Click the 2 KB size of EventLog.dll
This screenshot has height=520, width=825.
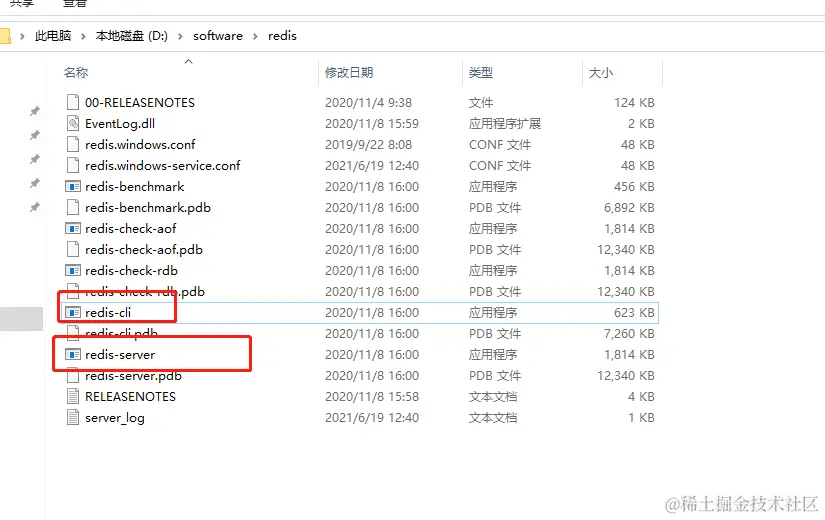(x=641, y=124)
